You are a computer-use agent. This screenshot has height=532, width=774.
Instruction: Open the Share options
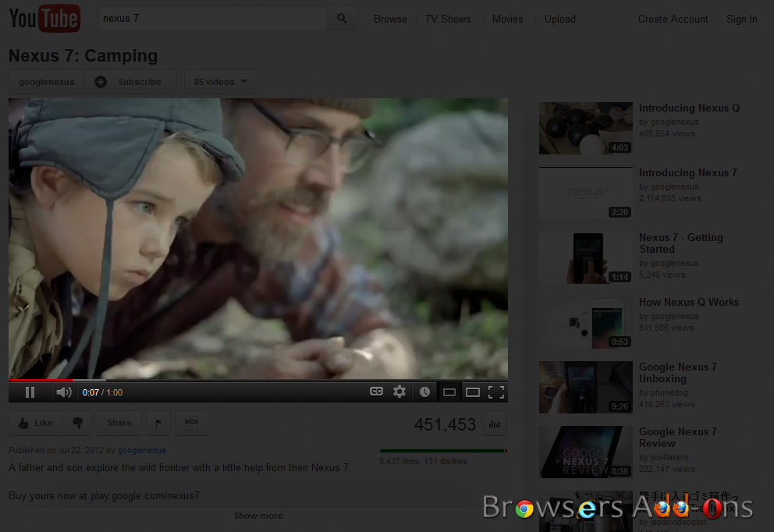(x=119, y=423)
